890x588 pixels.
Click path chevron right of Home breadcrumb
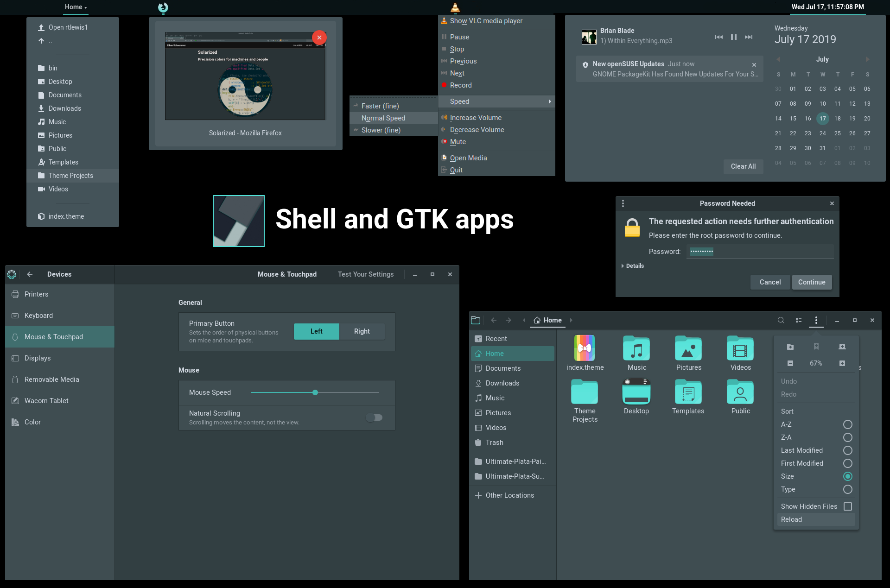571,320
